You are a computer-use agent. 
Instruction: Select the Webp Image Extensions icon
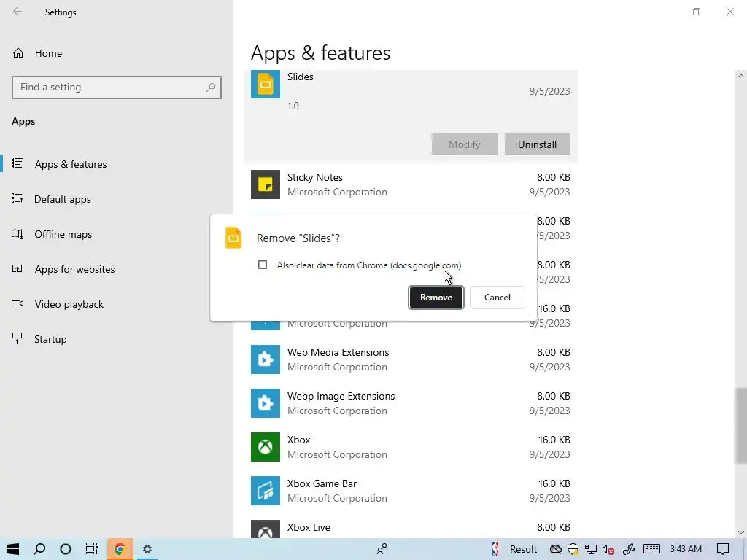point(266,403)
